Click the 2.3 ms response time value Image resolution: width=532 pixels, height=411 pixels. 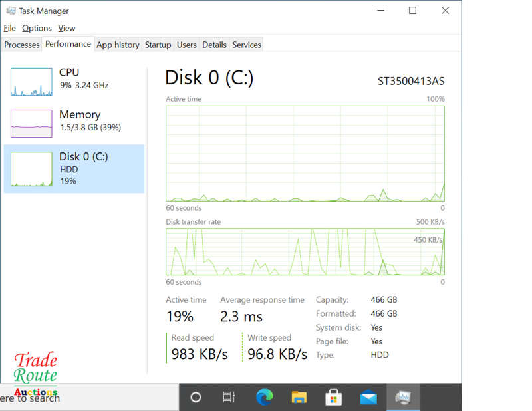click(x=241, y=317)
